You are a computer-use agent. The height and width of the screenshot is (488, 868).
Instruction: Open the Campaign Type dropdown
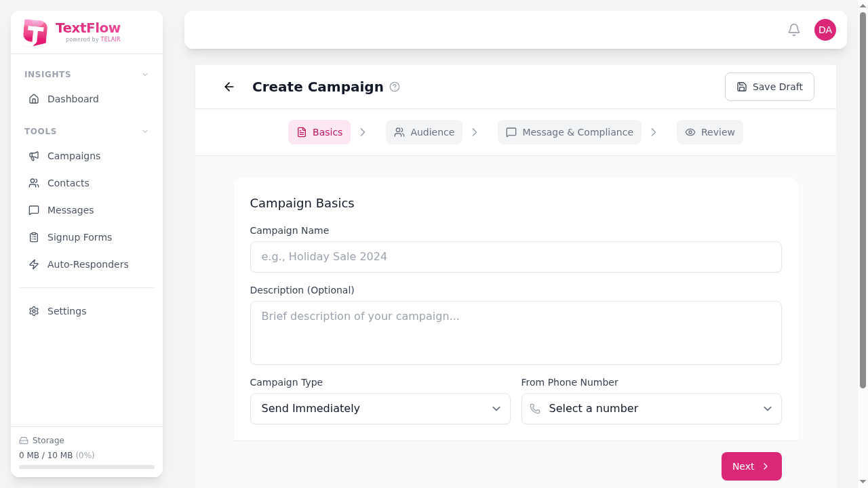380,409
